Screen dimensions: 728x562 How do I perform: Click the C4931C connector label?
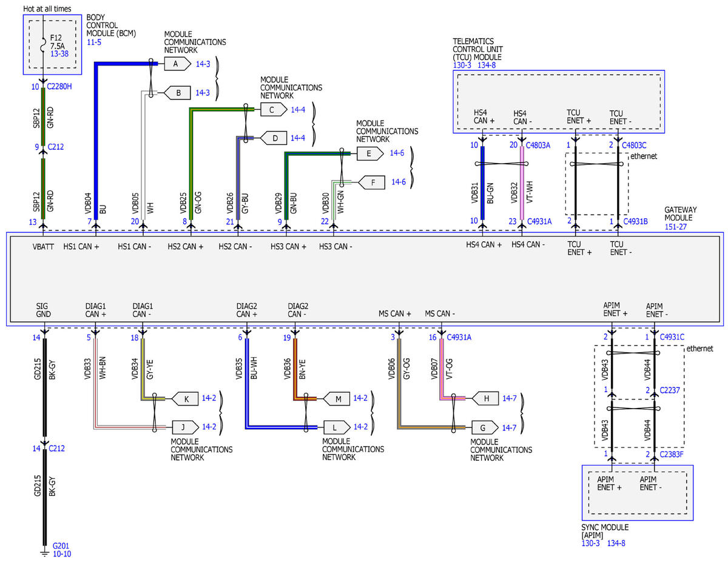(672, 336)
